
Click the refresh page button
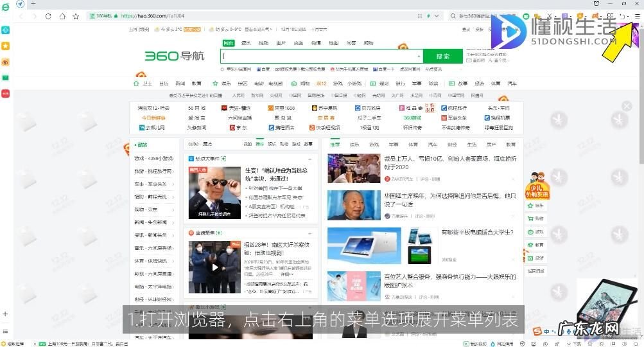coord(48,16)
